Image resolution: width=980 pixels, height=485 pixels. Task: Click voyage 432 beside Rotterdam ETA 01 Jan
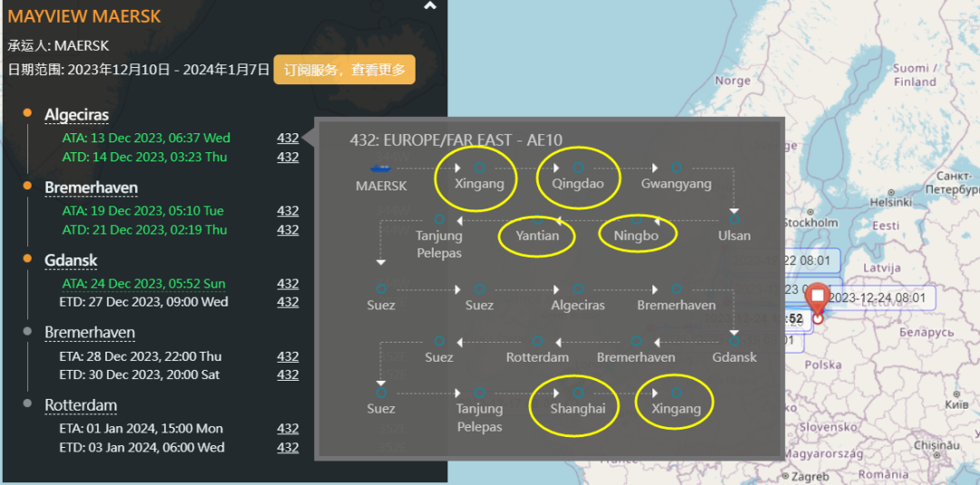(289, 429)
